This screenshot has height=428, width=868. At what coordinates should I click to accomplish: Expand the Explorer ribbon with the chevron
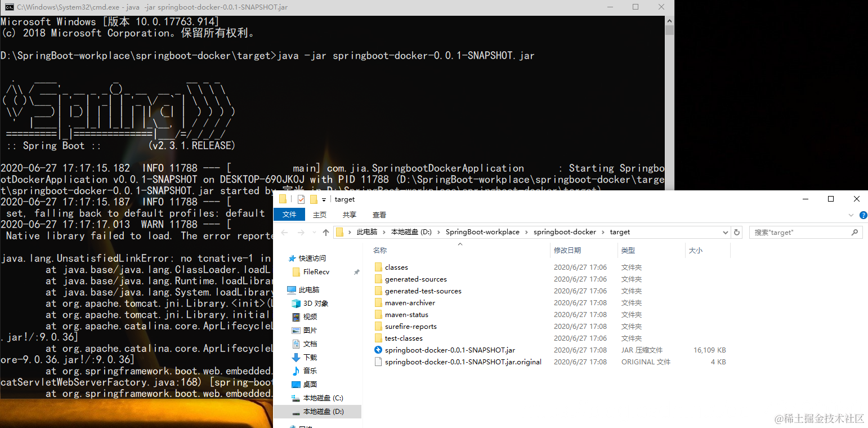(851, 215)
